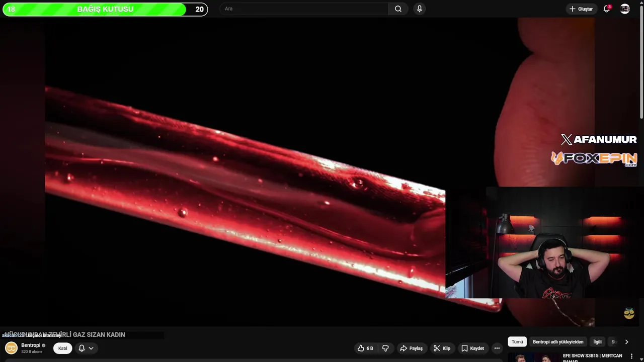Click the Klip scissors button

442,348
